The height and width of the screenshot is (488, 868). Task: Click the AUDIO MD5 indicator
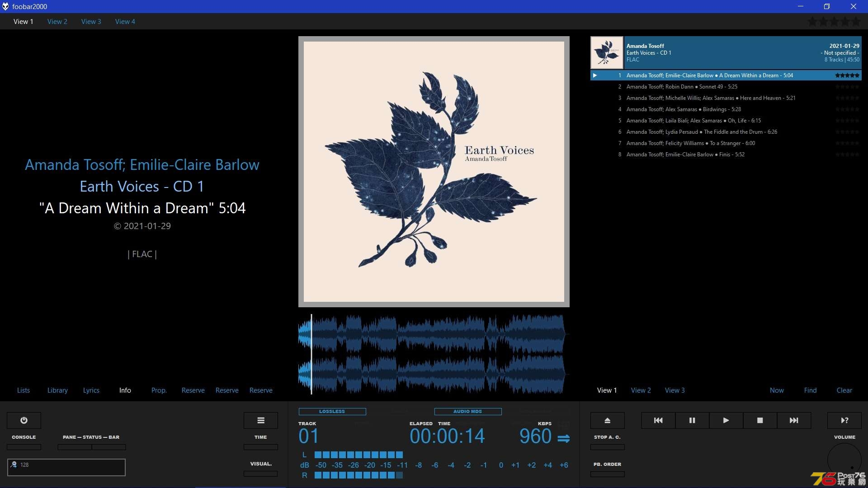click(x=468, y=412)
